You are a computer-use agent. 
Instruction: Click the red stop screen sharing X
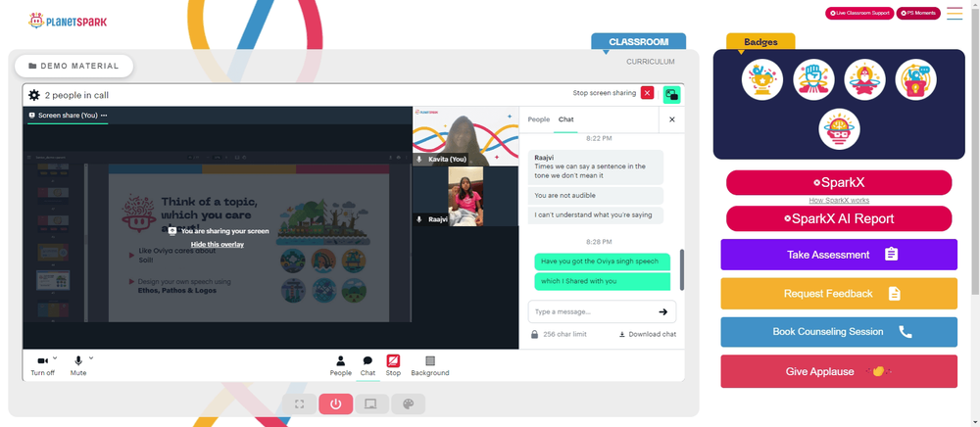pos(648,93)
